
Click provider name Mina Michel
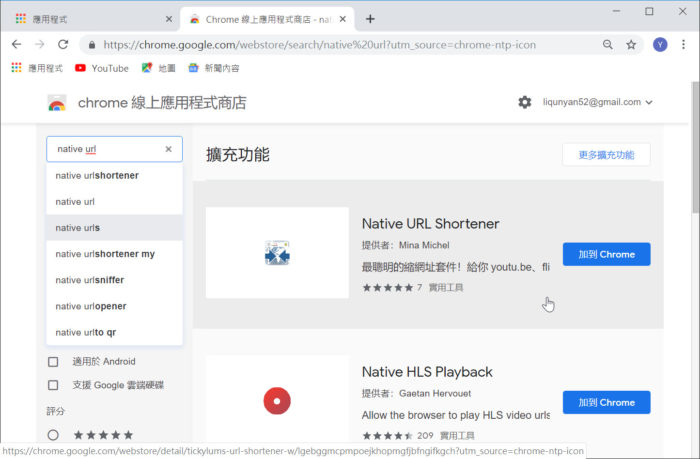[x=424, y=245]
